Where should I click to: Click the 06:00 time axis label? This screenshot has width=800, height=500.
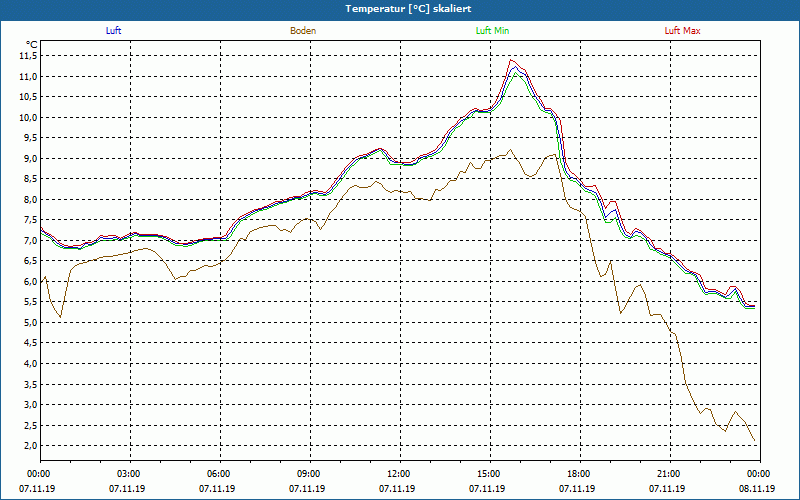coord(220,474)
